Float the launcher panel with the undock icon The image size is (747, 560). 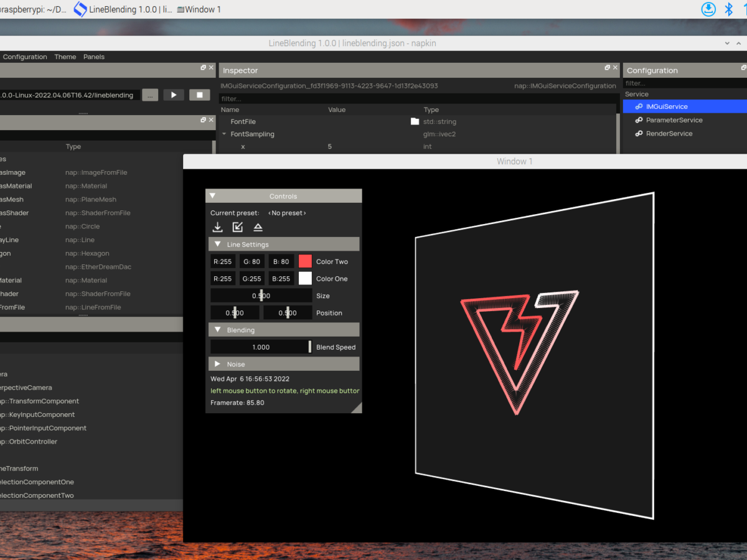(x=203, y=67)
